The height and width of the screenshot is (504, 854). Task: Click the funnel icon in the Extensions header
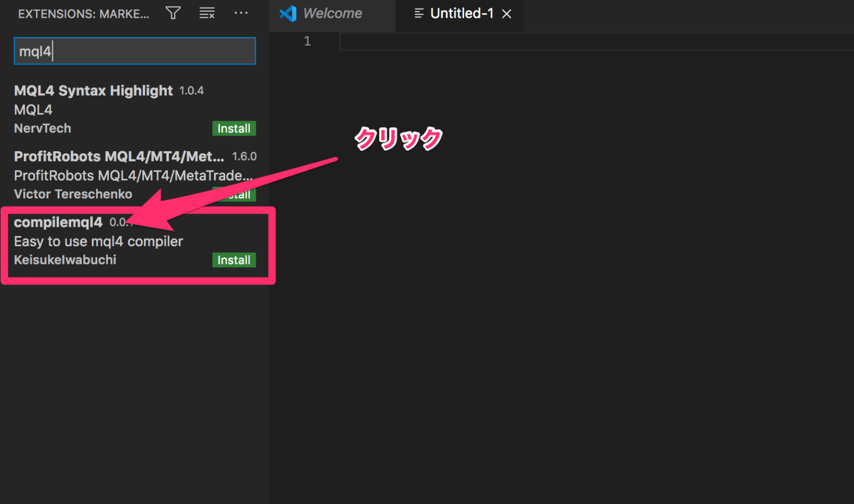pyautogui.click(x=173, y=13)
